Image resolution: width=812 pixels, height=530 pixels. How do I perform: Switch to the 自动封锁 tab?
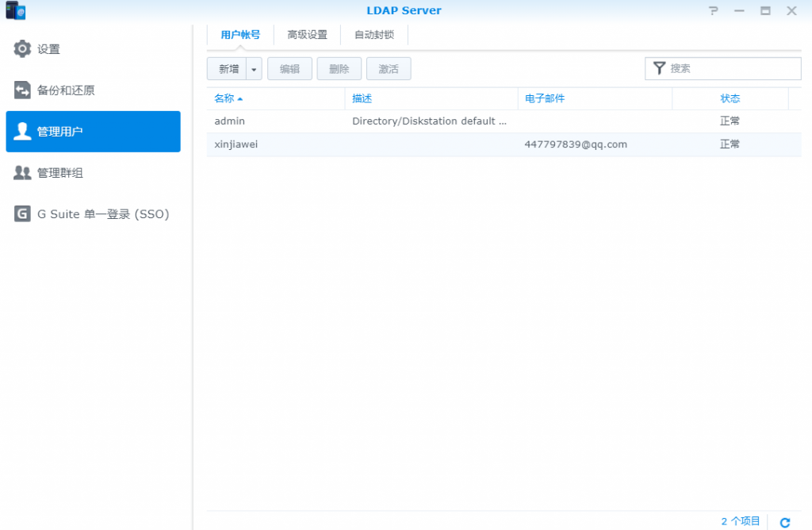[374, 35]
